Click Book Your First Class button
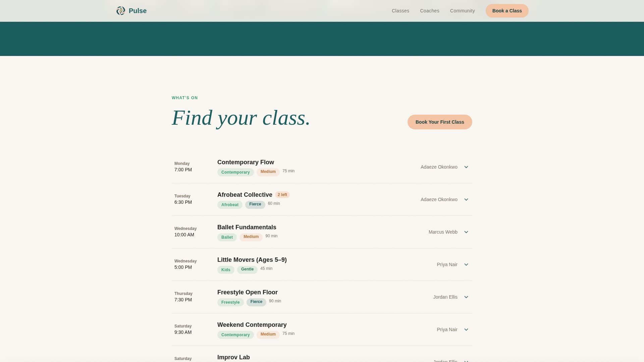644x362 pixels. point(439,122)
